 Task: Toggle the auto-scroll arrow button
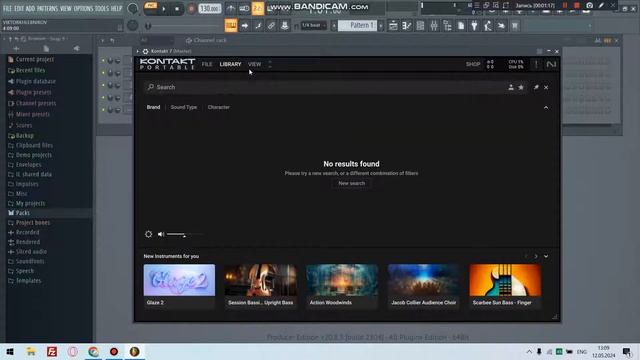point(244,26)
